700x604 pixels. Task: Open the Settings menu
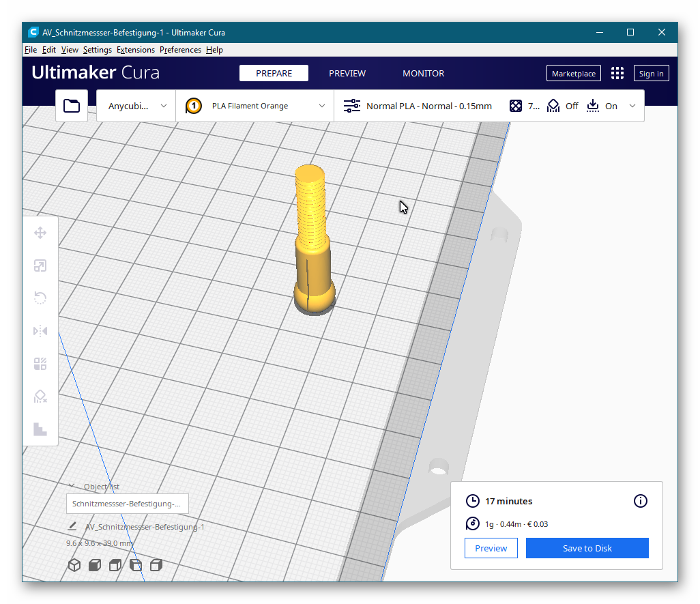coord(98,50)
